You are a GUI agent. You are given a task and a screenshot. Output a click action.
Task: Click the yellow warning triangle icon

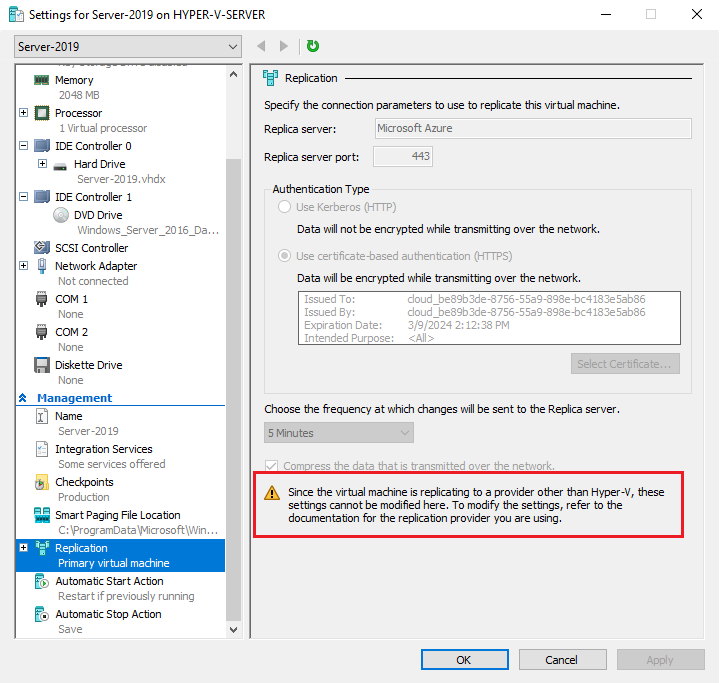click(272, 493)
